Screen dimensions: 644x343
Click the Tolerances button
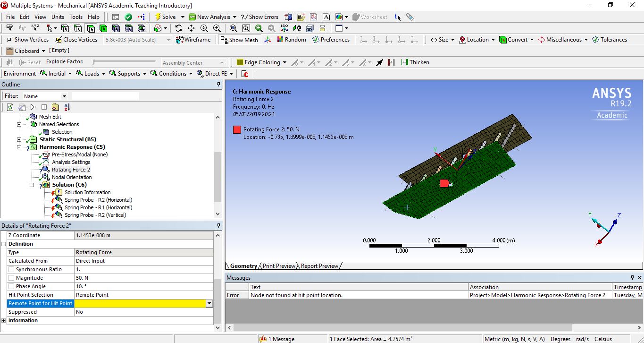pyautogui.click(x=610, y=40)
